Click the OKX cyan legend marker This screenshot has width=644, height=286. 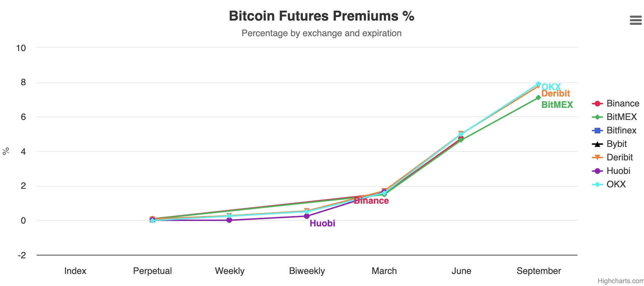pos(597,185)
